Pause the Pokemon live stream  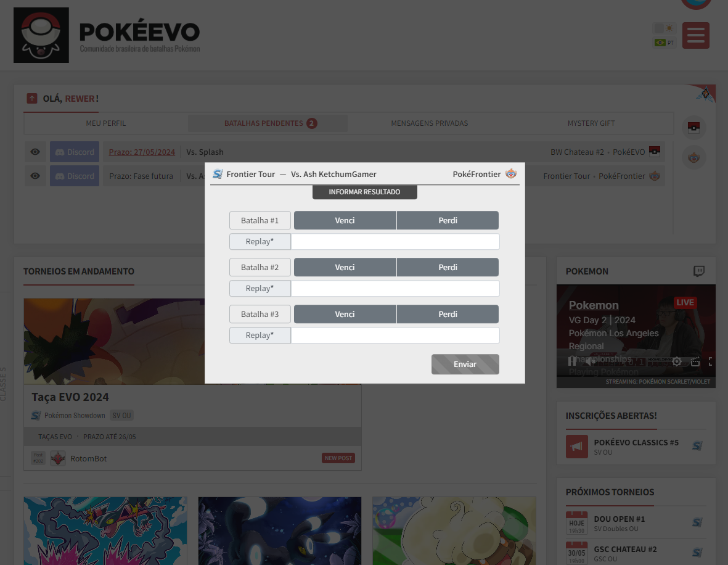572,361
